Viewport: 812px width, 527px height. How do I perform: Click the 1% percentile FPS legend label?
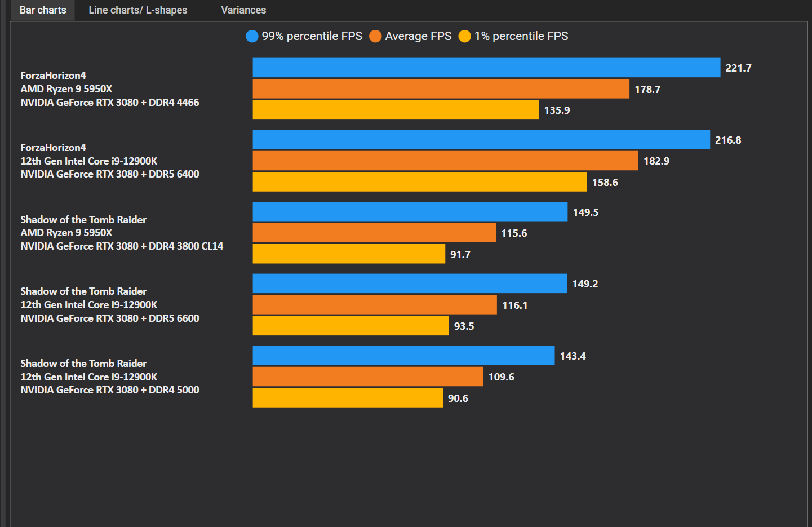(521, 36)
